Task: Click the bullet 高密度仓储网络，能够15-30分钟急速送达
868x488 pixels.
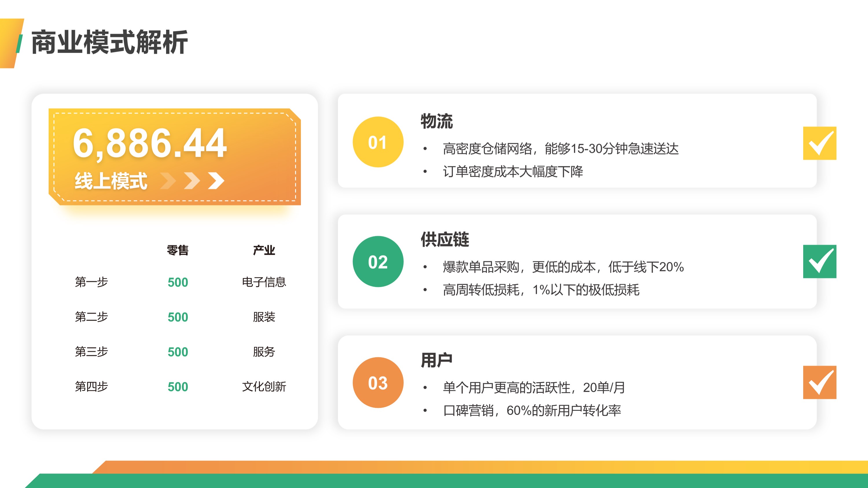Action: coord(561,148)
